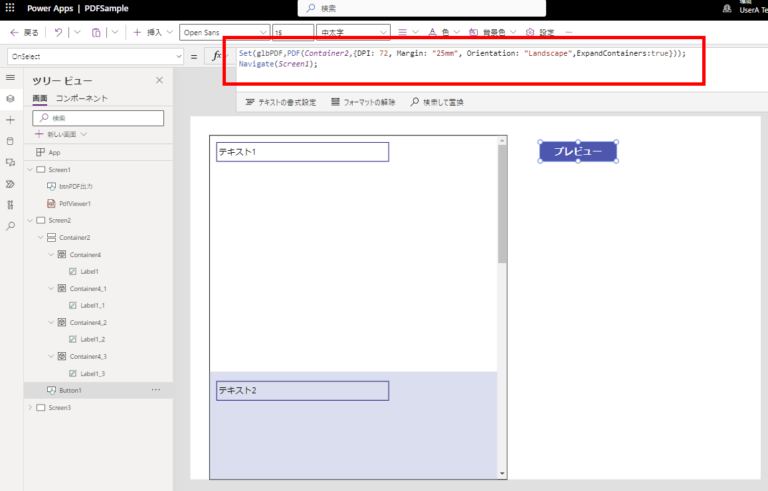Close the Tree view panel

pyautogui.click(x=159, y=80)
